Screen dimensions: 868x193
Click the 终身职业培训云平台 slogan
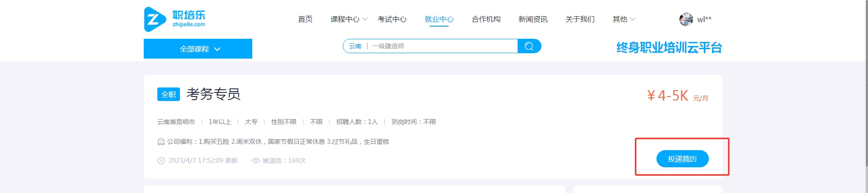click(x=669, y=48)
